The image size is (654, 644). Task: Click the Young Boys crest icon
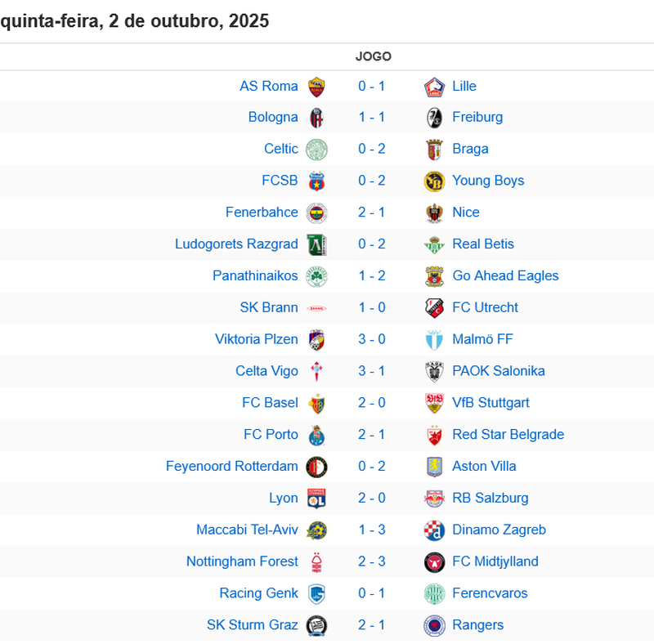click(x=434, y=181)
